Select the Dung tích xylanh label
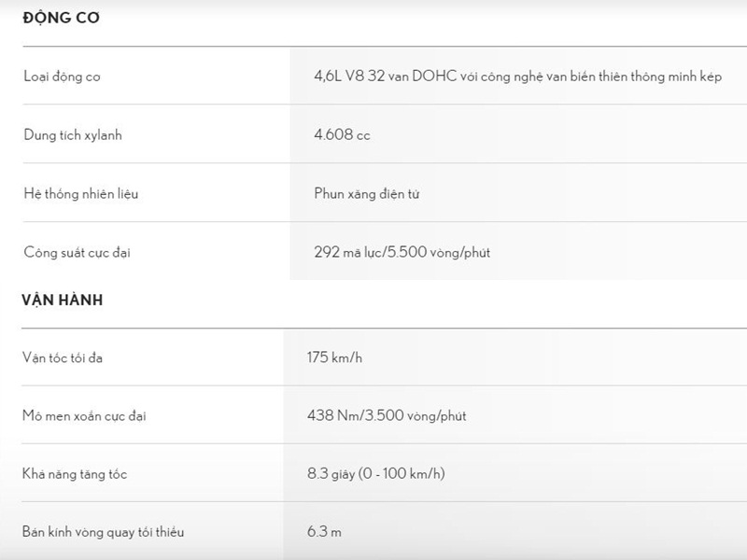Viewport: 747px width, 560px height. click(73, 134)
